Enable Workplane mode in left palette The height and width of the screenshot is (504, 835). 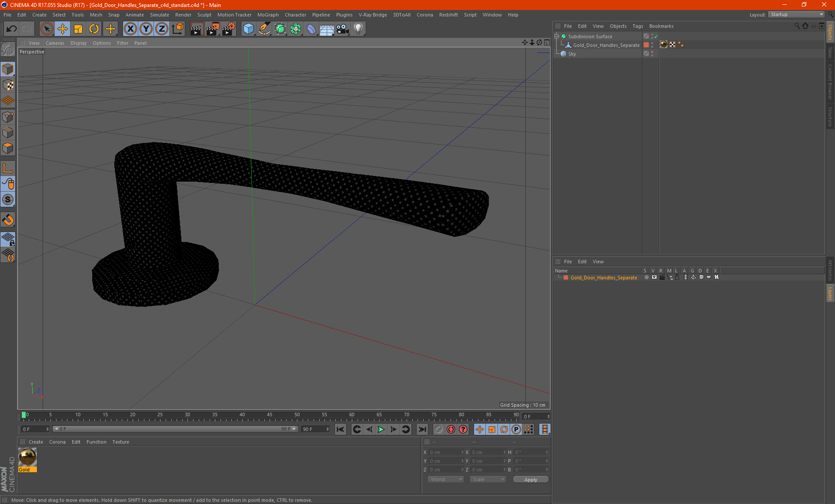pyautogui.click(x=8, y=101)
